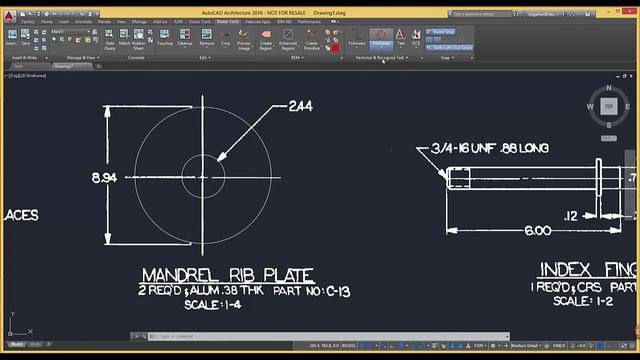
Task: Open the Render ribbon tab
Action: tap(104, 22)
